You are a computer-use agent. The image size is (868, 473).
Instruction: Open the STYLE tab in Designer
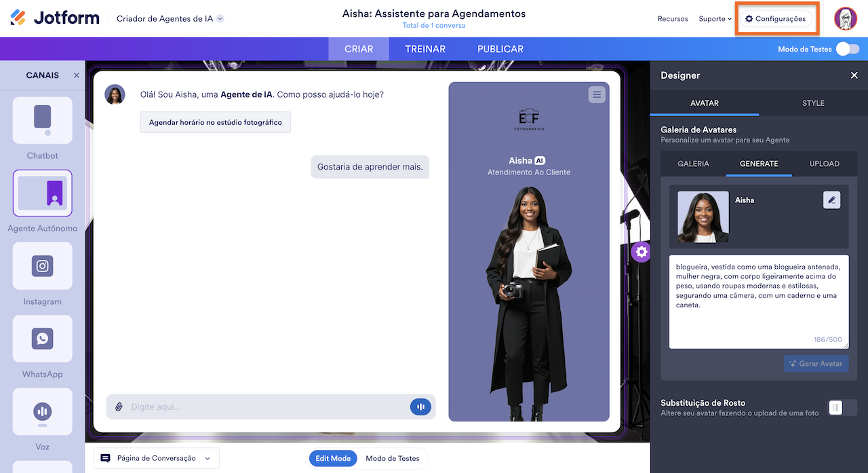[x=813, y=103]
